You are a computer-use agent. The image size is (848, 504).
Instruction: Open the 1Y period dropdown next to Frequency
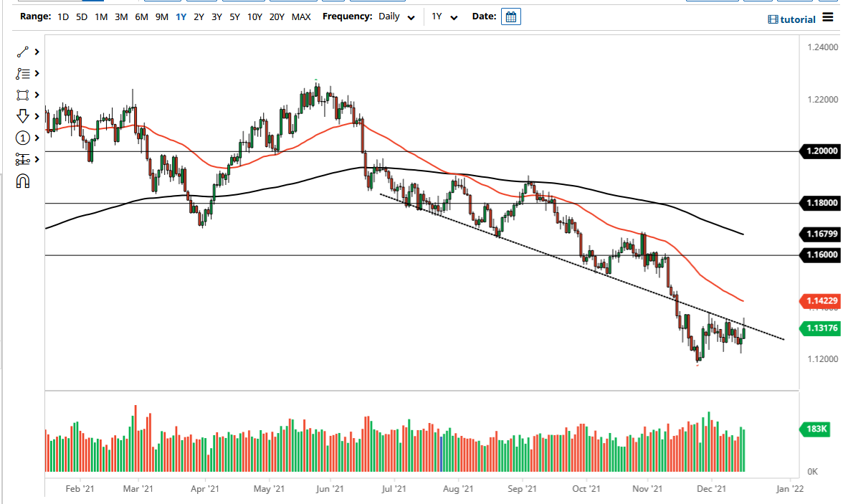pyautogui.click(x=442, y=16)
